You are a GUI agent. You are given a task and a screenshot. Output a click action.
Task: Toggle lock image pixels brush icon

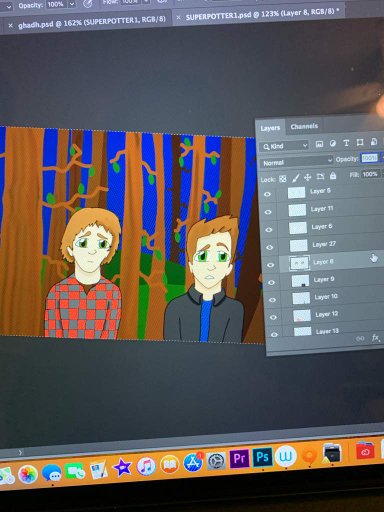pyautogui.click(x=295, y=178)
